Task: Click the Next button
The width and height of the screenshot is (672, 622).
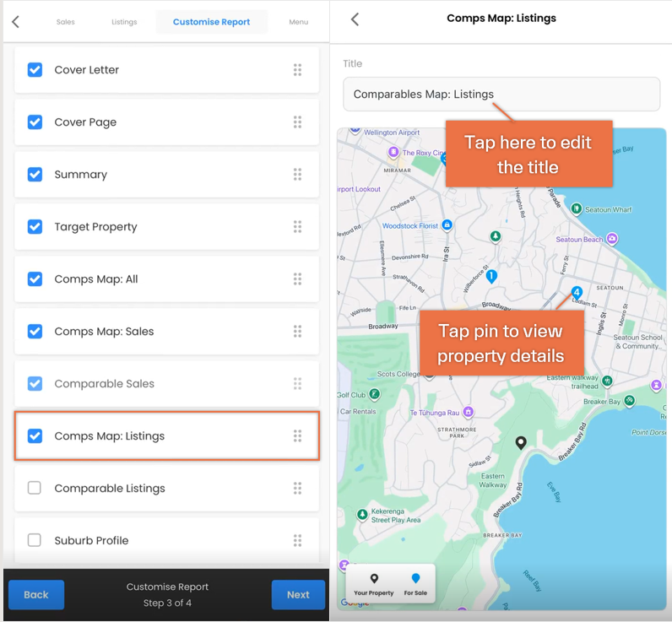Action: coord(298,595)
